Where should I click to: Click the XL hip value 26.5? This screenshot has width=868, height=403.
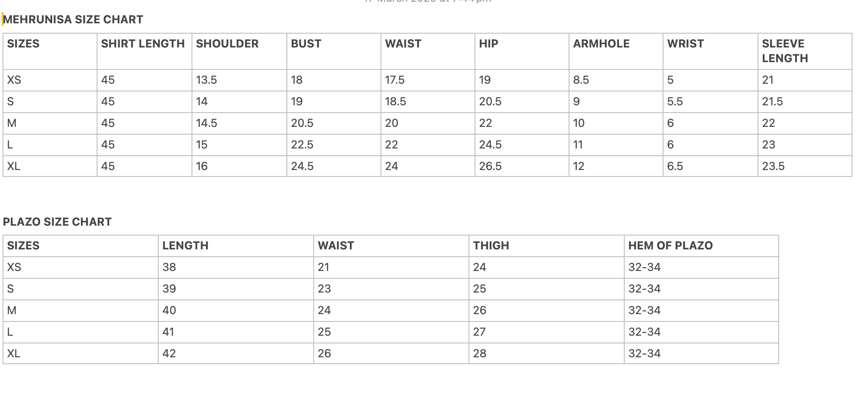[522, 166]
